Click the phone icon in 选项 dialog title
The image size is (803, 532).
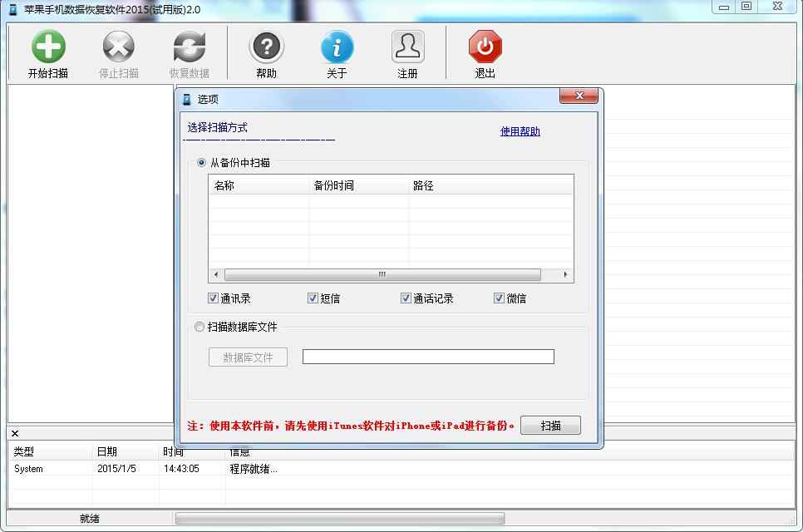(x=187, y=99)
